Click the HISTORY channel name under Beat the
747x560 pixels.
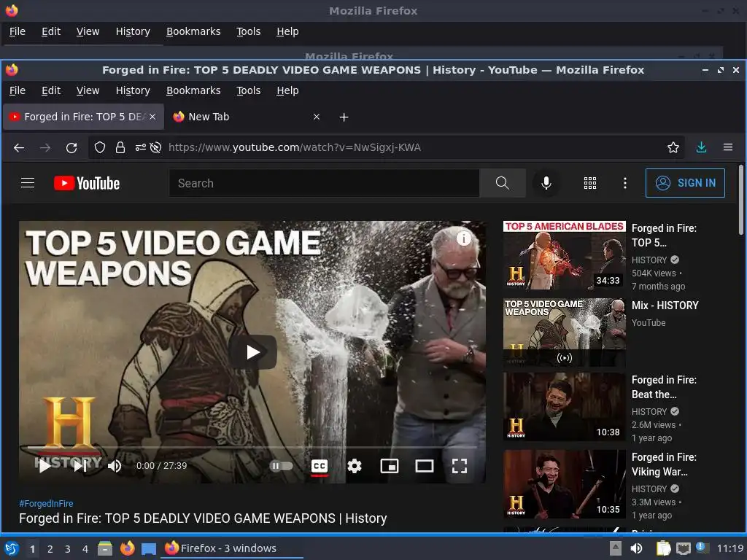tap(649, 411)
